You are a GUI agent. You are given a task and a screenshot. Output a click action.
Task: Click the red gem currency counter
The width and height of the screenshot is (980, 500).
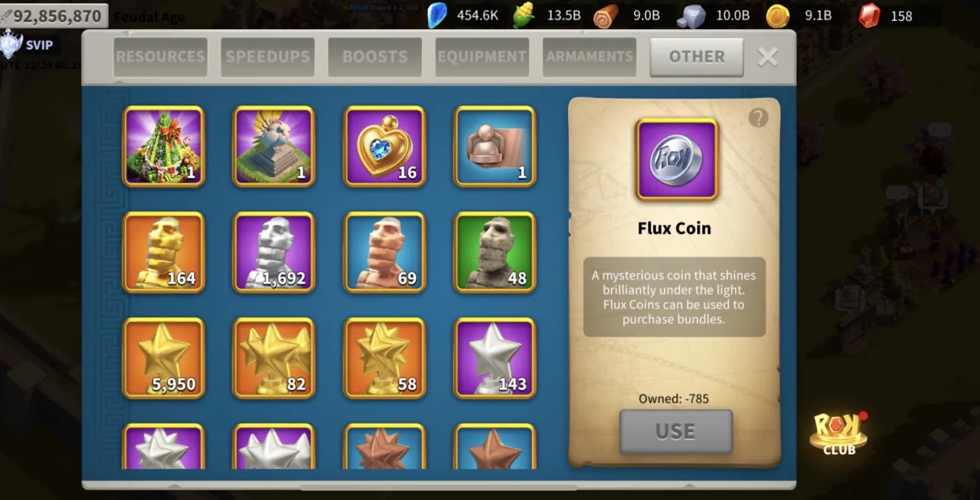(887, 16)
